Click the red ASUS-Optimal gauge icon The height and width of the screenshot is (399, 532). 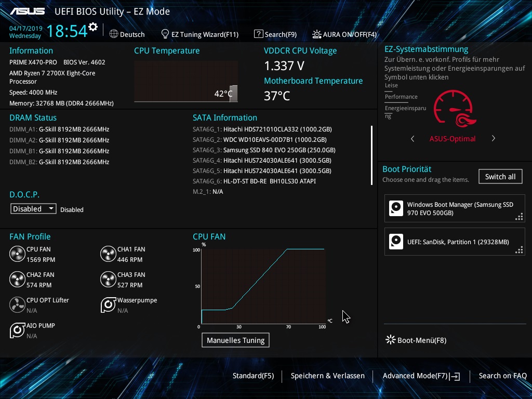click(455, 109)
